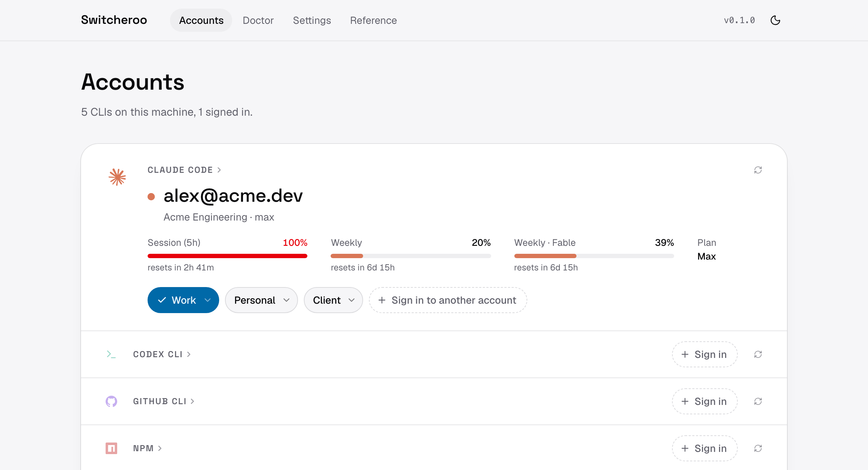
Task: Open the Work profile dropdown arrow
Action: tap(208, 300)
